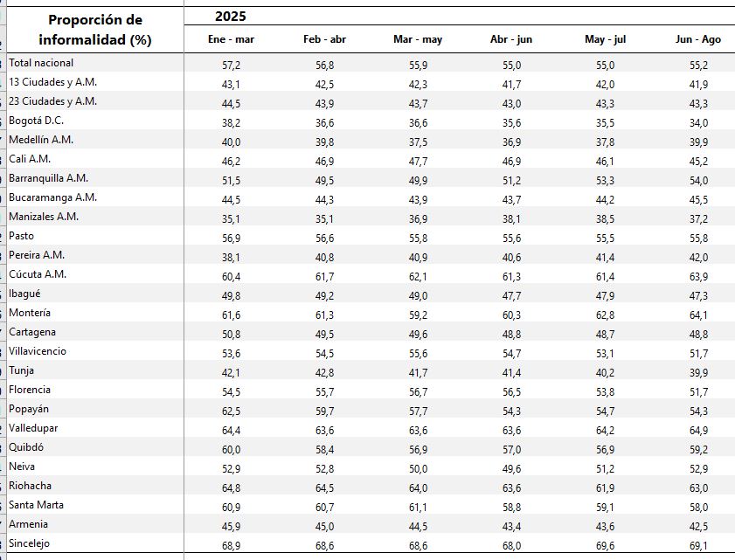Select the 'Feb - abr' column header
The width and height of the screenshot is (735, 560).
click(x=324, y=39)
